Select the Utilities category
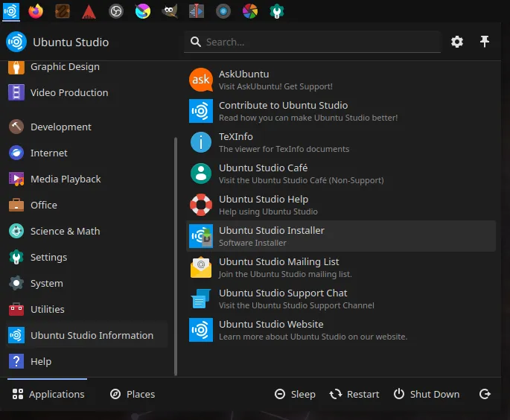The height and width of the screenshot is (420, 510). [48, 309]
